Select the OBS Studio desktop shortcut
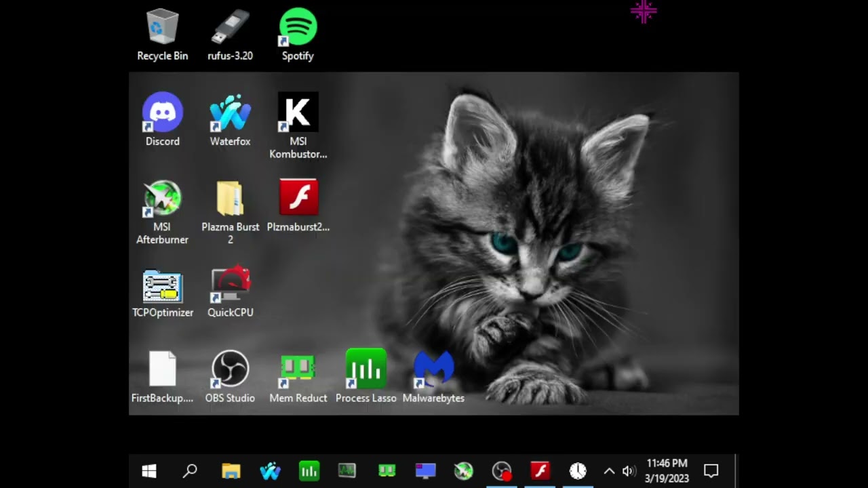Viewport: 868px width, 488px height. (230, 377)
